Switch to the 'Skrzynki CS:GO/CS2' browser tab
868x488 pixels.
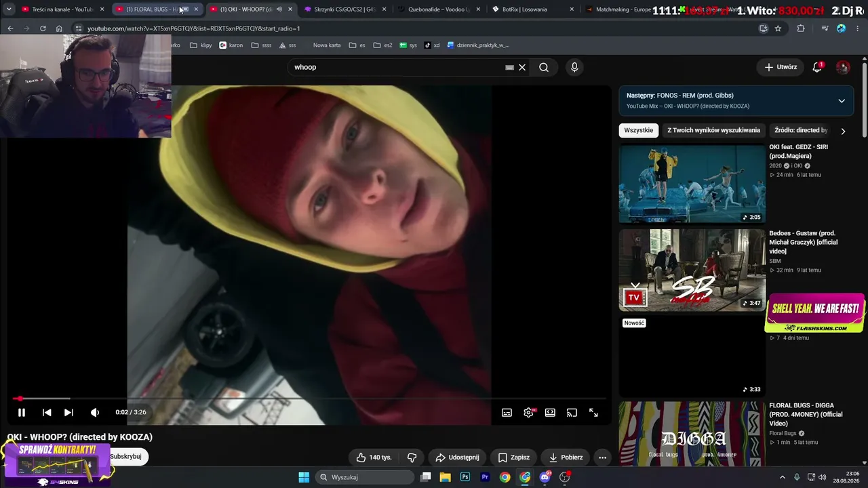344,9
